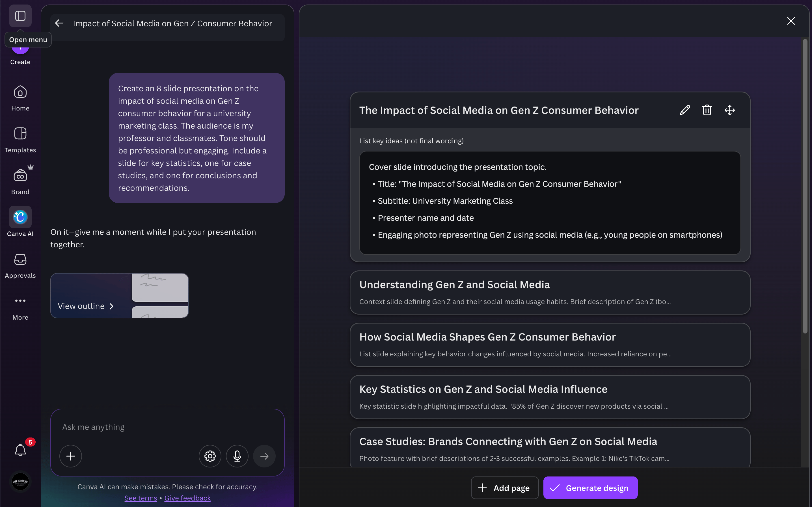Open the Brand section in sidebar
The height and width of the screenshot is (507, 812).
point(20,181)
